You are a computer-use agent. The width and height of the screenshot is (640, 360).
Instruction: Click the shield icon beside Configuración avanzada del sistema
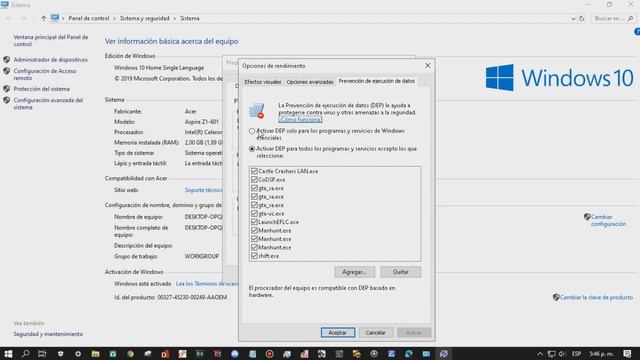[x=7, y=100]
